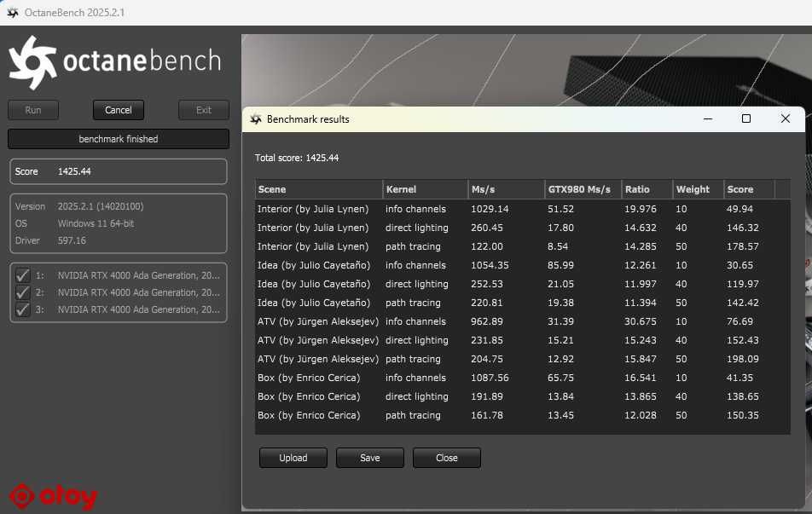The image size is (812, 514).
Task: Select the Idea path tracing row
Action: (523, 303)
